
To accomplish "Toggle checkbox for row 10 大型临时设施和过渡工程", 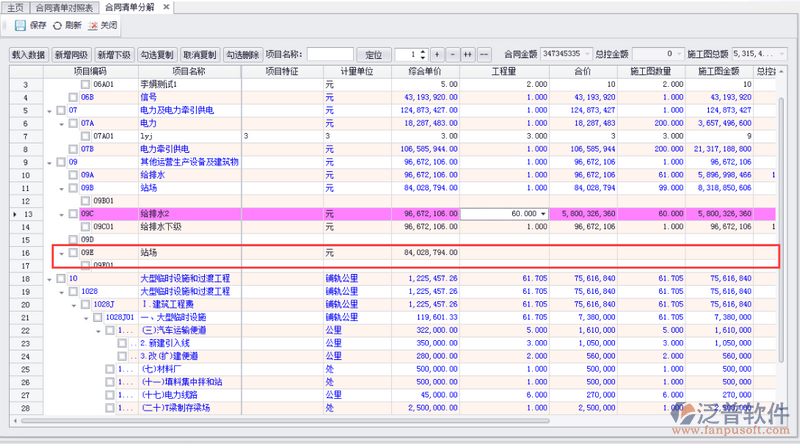I will coord(60,278).
